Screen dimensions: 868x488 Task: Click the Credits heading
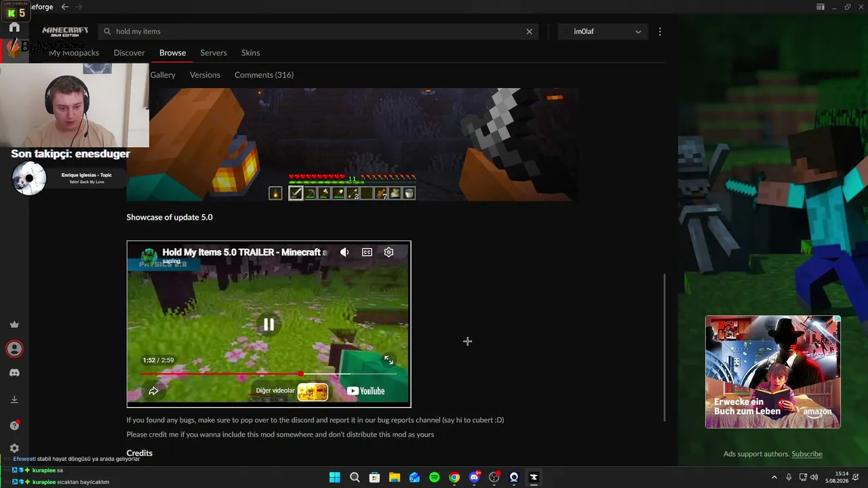click(x=140, y=453)
